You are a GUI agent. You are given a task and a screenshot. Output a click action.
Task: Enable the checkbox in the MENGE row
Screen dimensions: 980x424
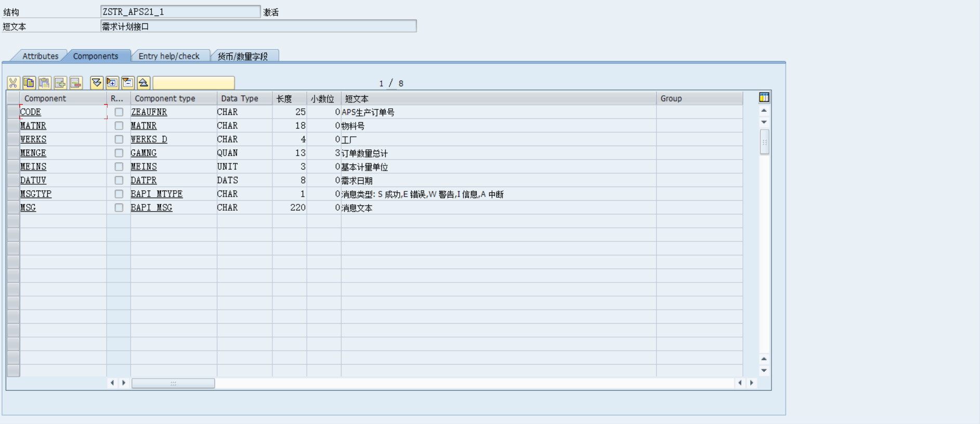tap(119, 153)
